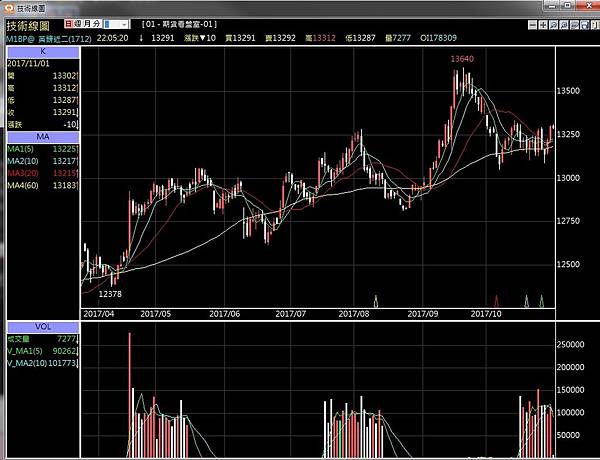Image resolution: width=600 pixels, height=460 pixels.
Task: Click the icon left of the printer icon
Action: point(574,25)
